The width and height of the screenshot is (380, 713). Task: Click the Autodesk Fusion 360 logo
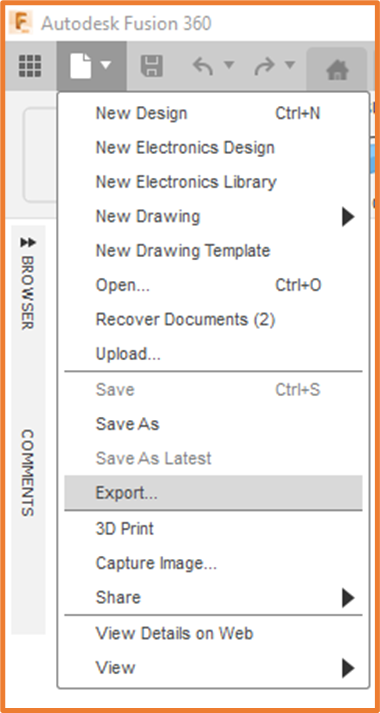point(21,22)
